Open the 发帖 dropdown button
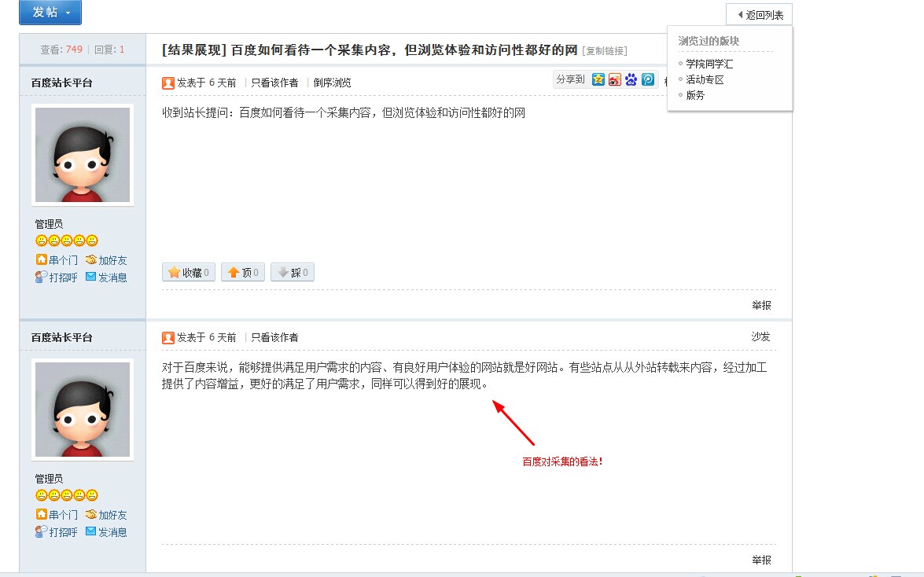 click(x=50, y=13)
